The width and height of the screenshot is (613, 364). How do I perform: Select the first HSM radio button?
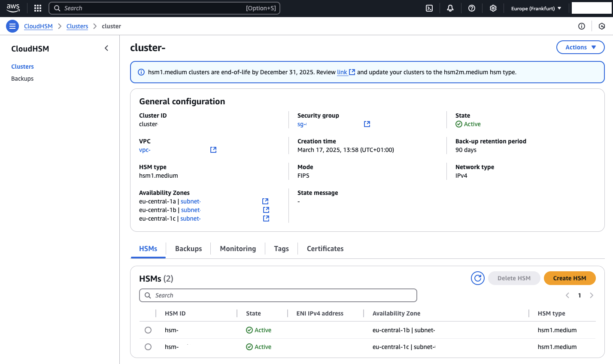tap(148, 330)
